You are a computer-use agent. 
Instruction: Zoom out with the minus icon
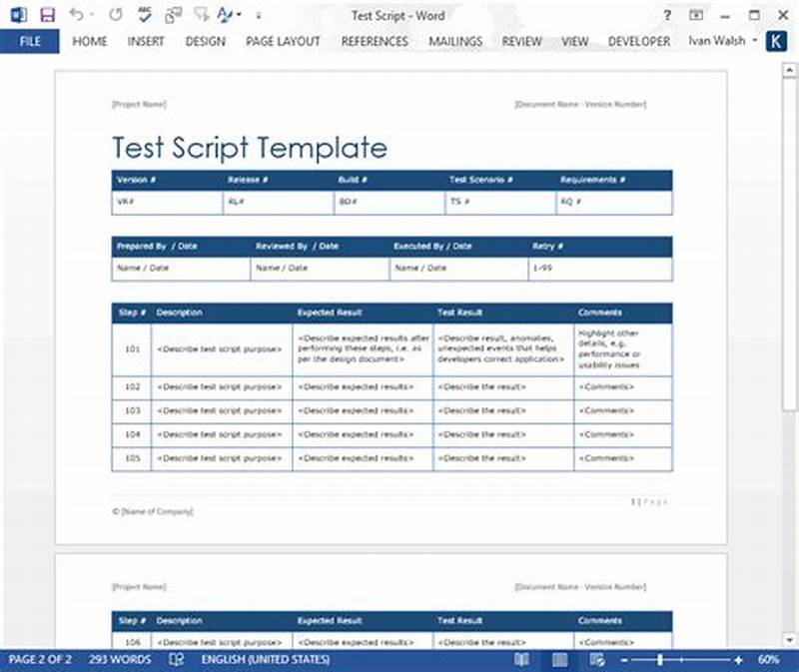(x=623, y=660)
